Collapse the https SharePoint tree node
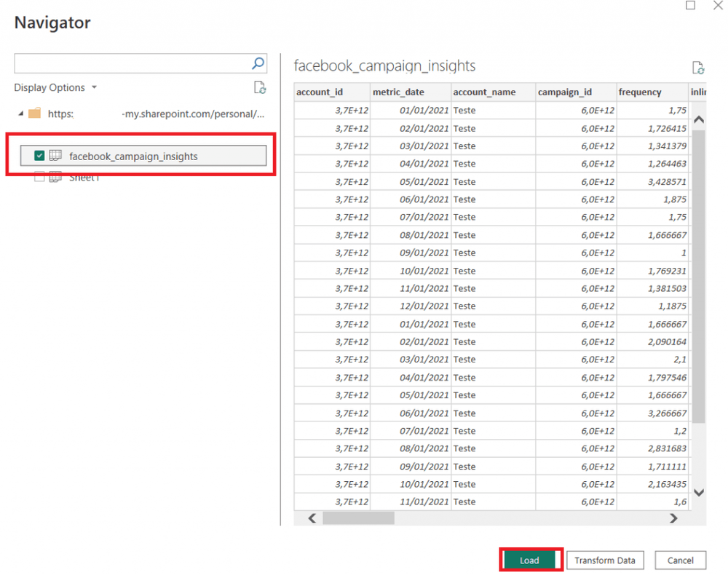Image resolution: width=728 pixels, height=575 pixels. [21, 114]
